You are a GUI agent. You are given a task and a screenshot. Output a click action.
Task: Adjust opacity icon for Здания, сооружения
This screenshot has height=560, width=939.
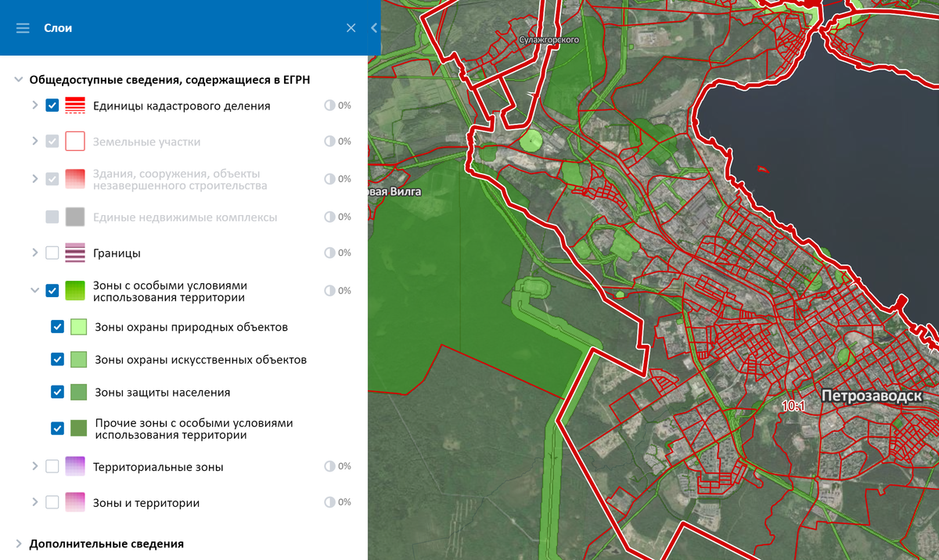click(x=329, y=179)
